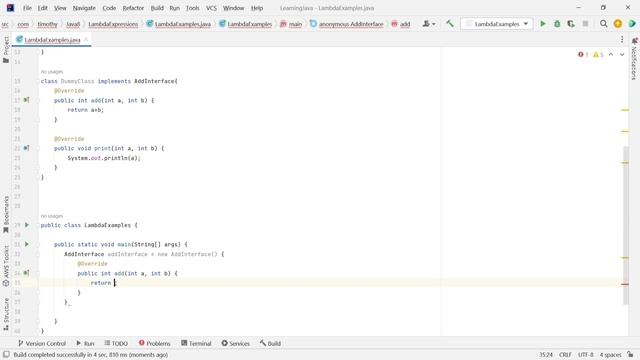Image resolution: width=640 pixels, height=360 pixels.
Task: Click the LambdaExpressions breadcrumb
Action: tap(113, 24)
